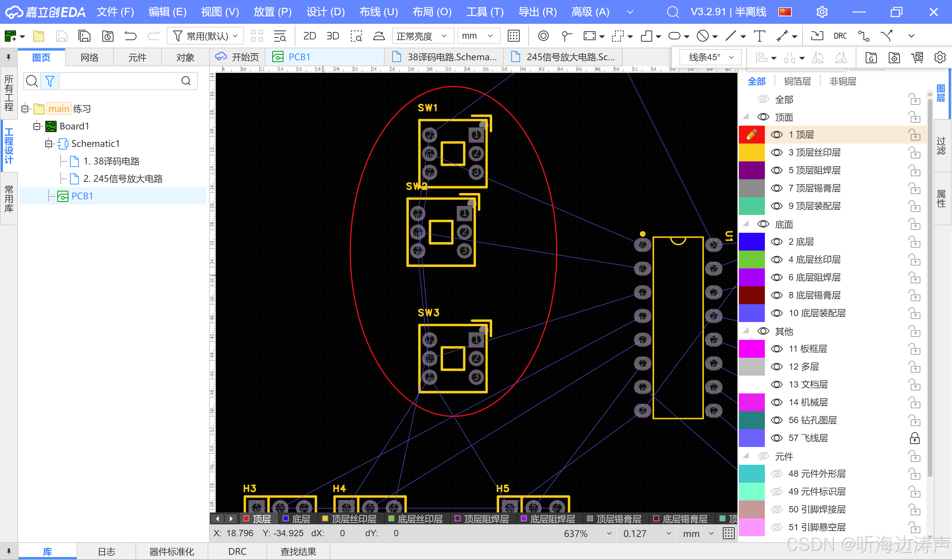The width and height of the screenshot is (952, 560).
Task: Show only 铜箔层 layers
Action: point(798,81)
